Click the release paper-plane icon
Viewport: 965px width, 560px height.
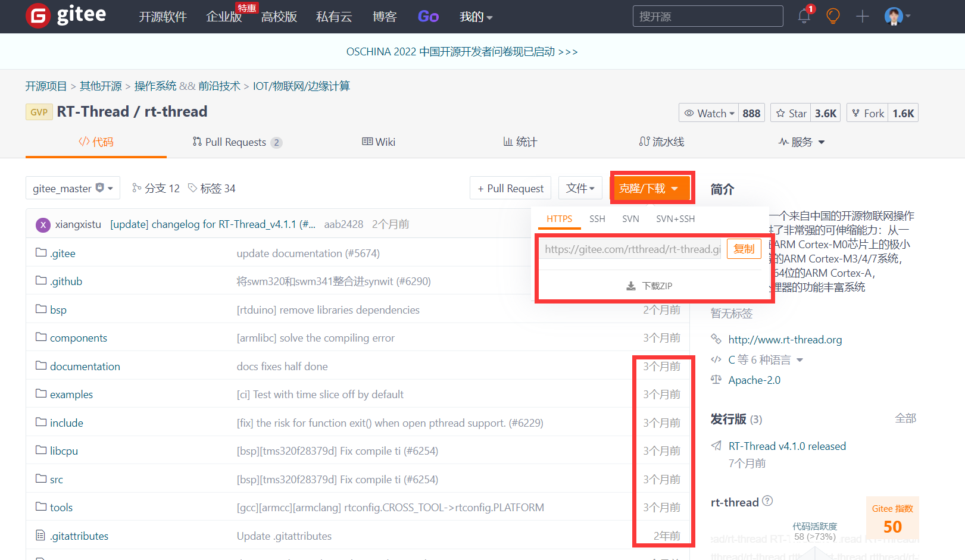pos(716,446)
